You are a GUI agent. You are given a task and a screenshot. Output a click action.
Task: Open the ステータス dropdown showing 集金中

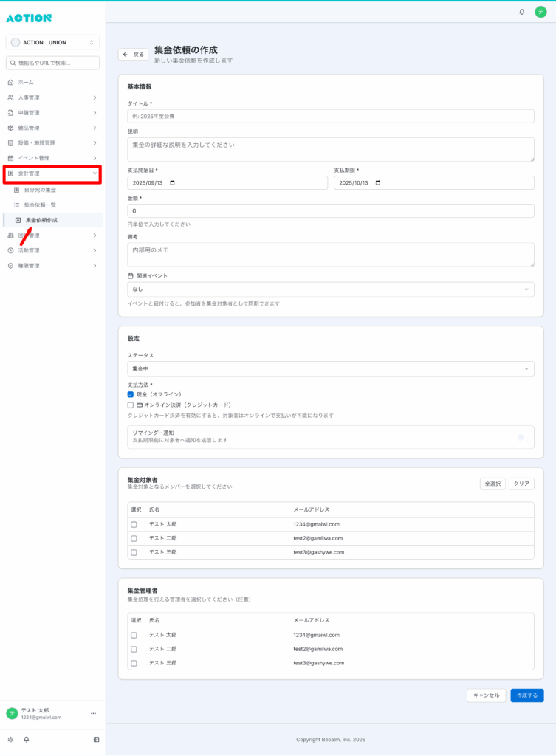(330, 368)
